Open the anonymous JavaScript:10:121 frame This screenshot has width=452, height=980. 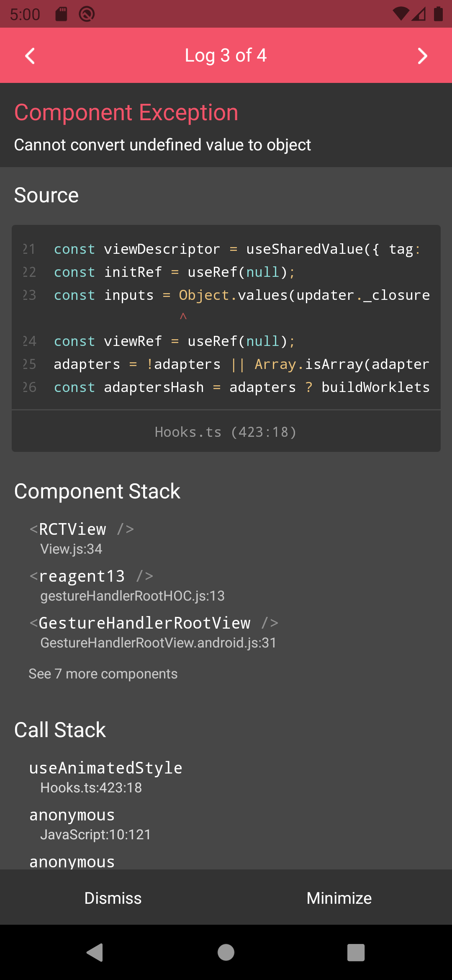(226, 824)
